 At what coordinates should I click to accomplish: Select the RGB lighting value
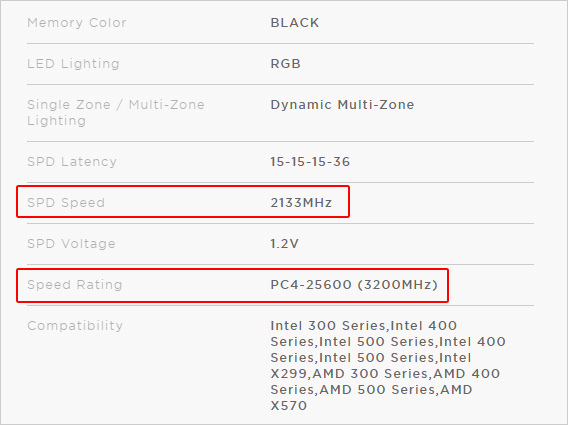[x=285, y=64]
